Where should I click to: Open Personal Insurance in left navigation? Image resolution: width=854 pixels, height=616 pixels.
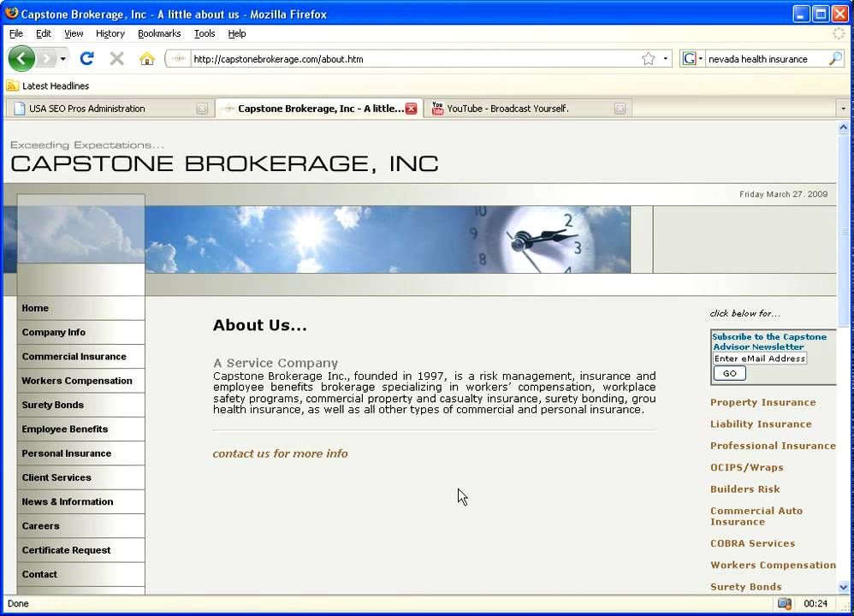click(x=81, y=453)
